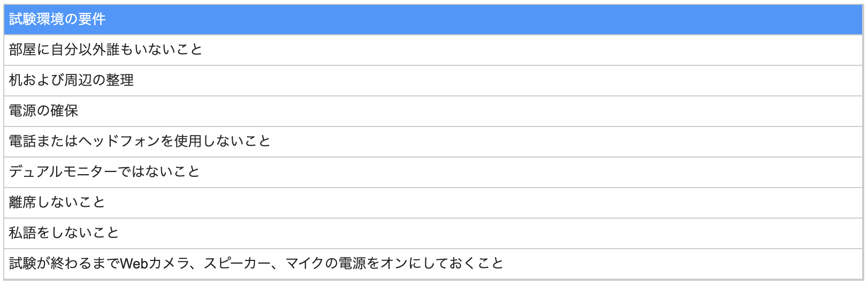
Task: Click the last row starting with 試験が終わるまで
Action: pos(256,264)
